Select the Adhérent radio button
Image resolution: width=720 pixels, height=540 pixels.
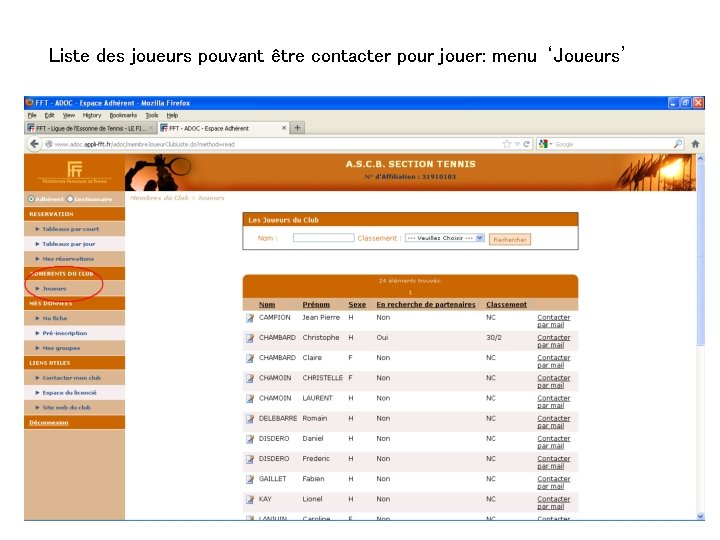click(x=31, y=199)
